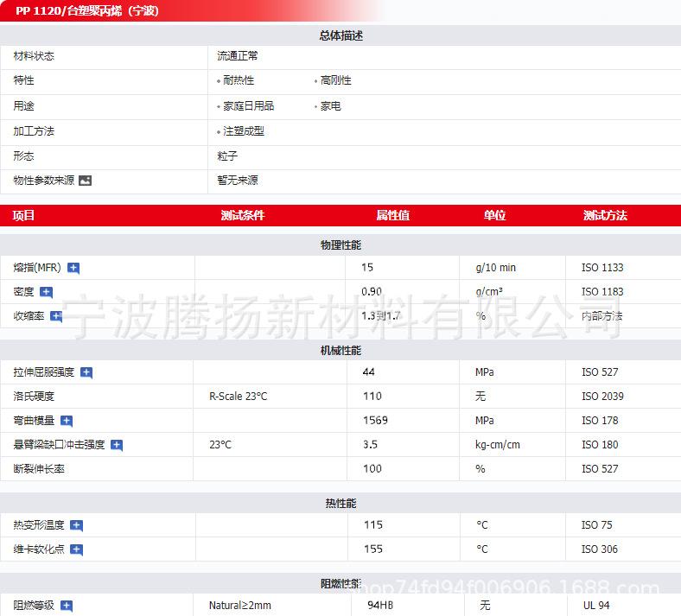Click the 测试条件 column header
This screenshot has height=616, width=681.
tap(242, 215)
